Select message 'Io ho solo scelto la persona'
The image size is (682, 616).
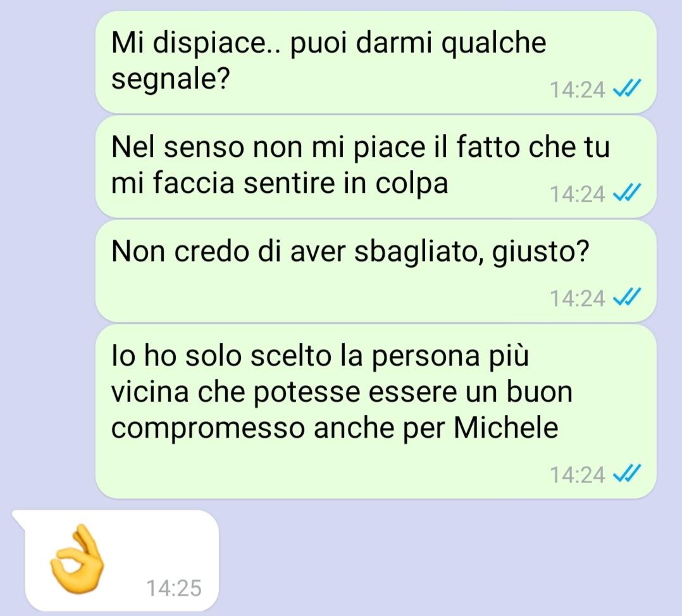(376, 412)
